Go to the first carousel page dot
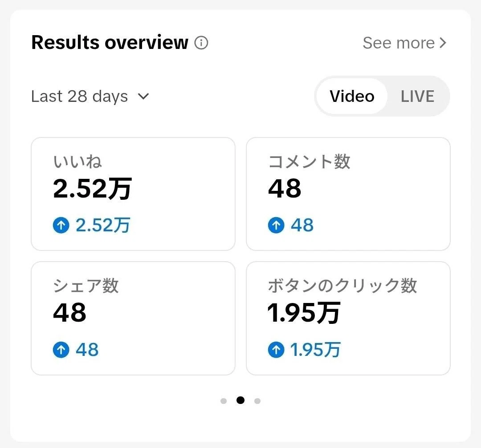The height and width of the screenshot is (448, 481). pos(224,401)
